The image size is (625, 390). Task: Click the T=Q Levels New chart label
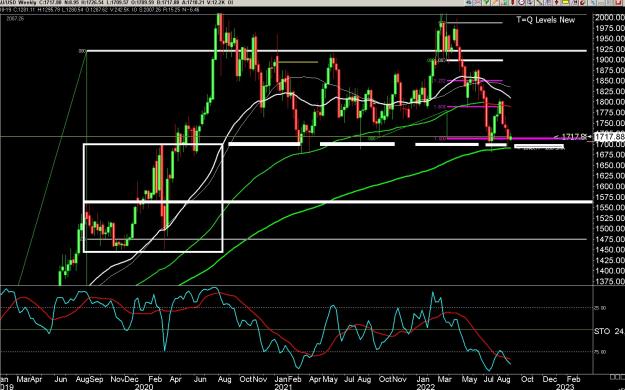[x=546, y=20]
